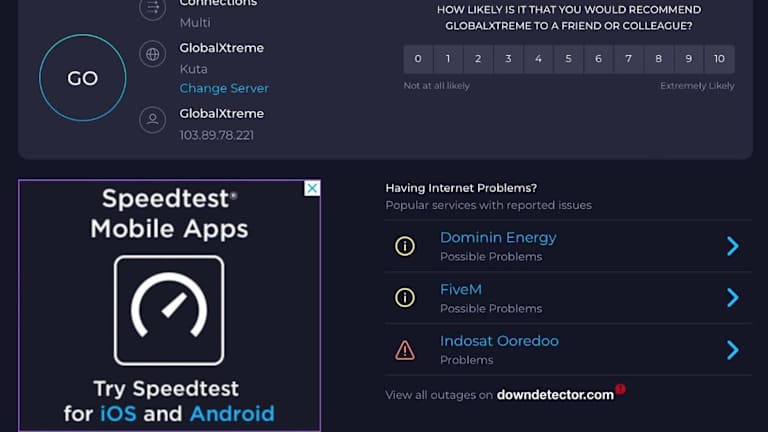
Task: Close the Speedtest Mobile Apps ad
Action: 312,189
